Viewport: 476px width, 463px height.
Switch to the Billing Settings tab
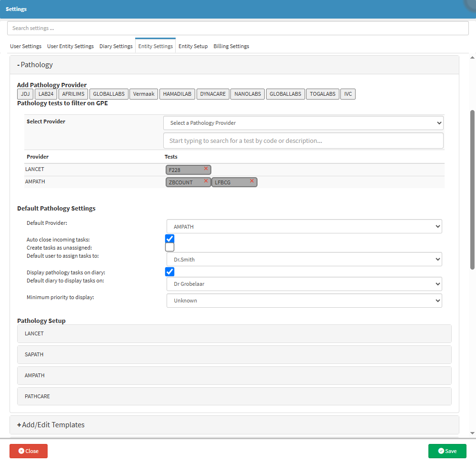pyautogui.click(x=231, y=46)
